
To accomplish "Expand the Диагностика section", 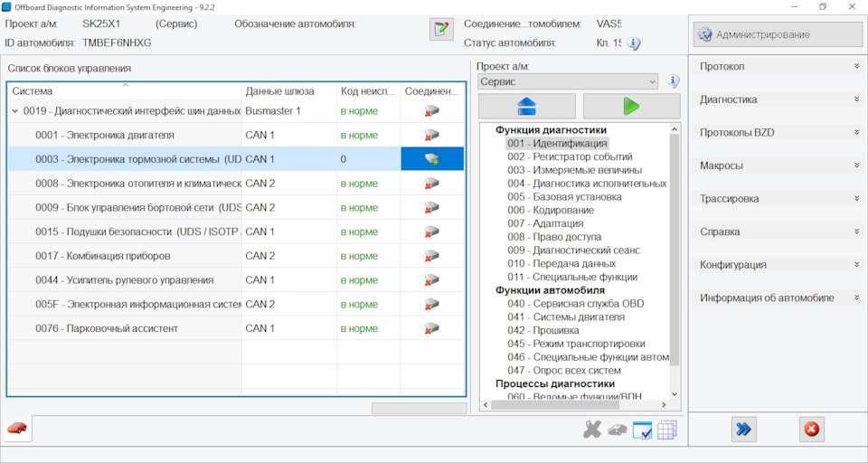I will (778, 99).
